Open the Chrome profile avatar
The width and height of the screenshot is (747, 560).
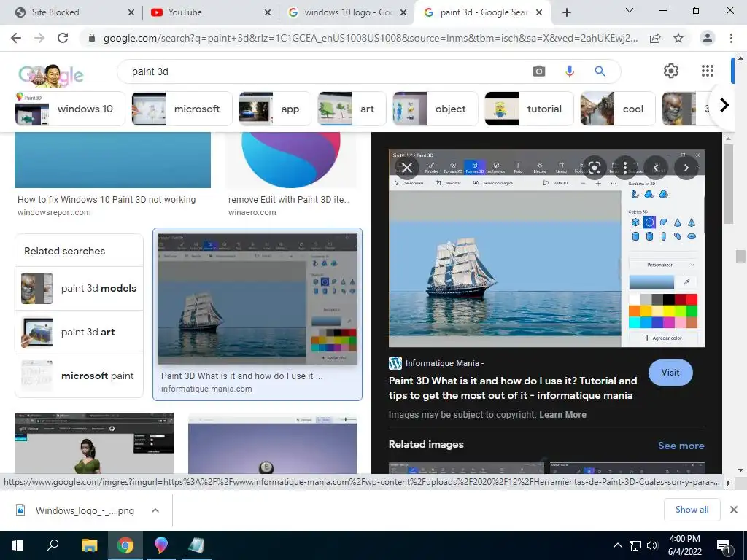click(x=708, y=38)
